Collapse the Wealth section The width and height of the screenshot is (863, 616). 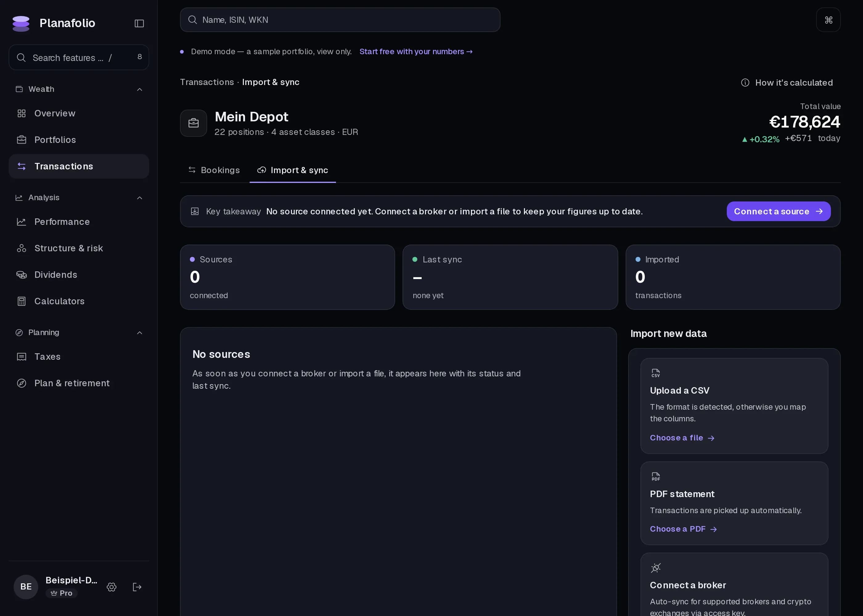click(140, 89)
